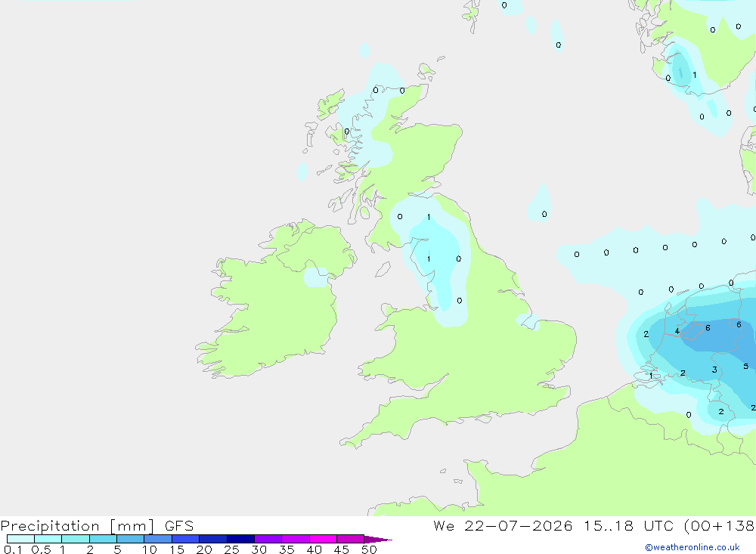Click the above-50 arrow at legend end
756x554 pixels.
click(378, 540)
